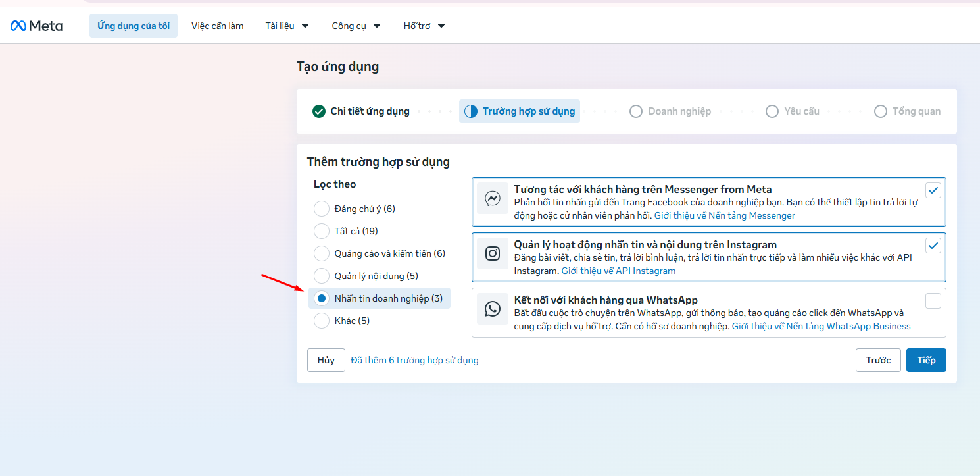Open the Hỗ trợ dropdown menu

424,26
